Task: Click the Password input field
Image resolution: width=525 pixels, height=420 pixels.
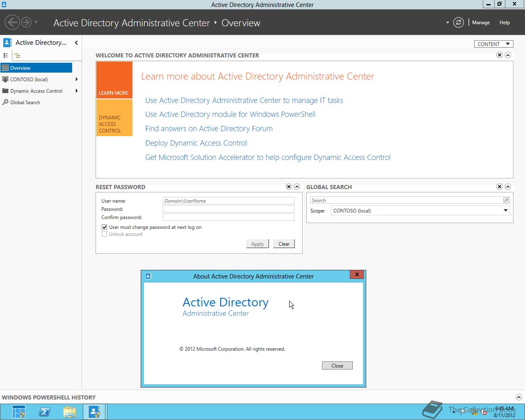Action: point(228,209)
